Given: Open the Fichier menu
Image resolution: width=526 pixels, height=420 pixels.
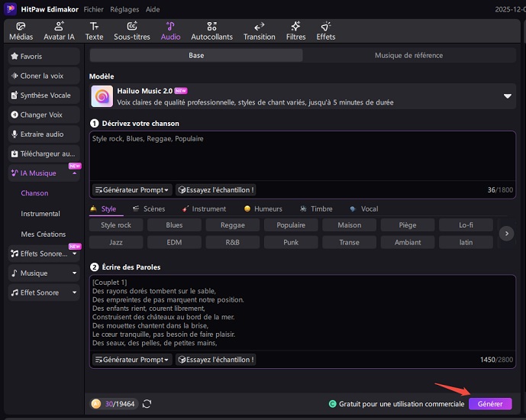Looking at the screenshot, I should pos(94,8).
